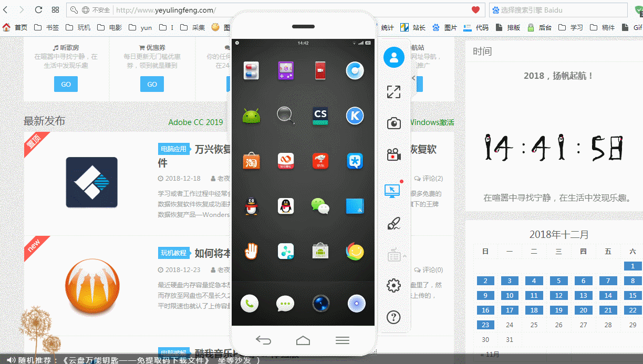Open the 代码 bookmark
The width and height of the screenshot is (643, 364).
click(x=476, y=28)
